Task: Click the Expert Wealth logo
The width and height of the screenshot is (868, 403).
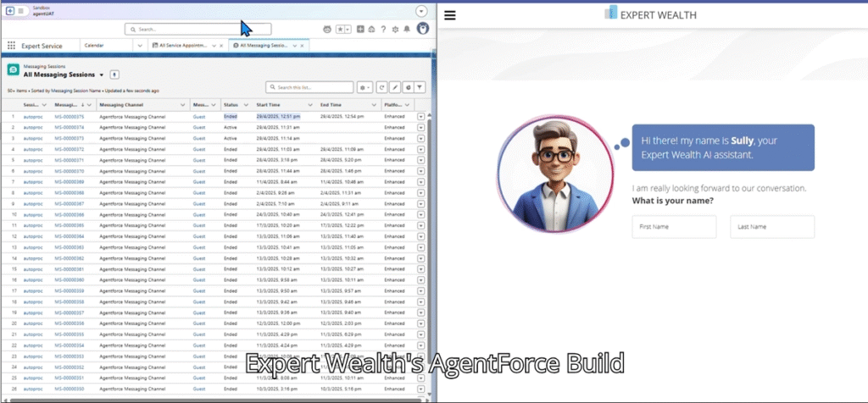Action: [650, 15]
